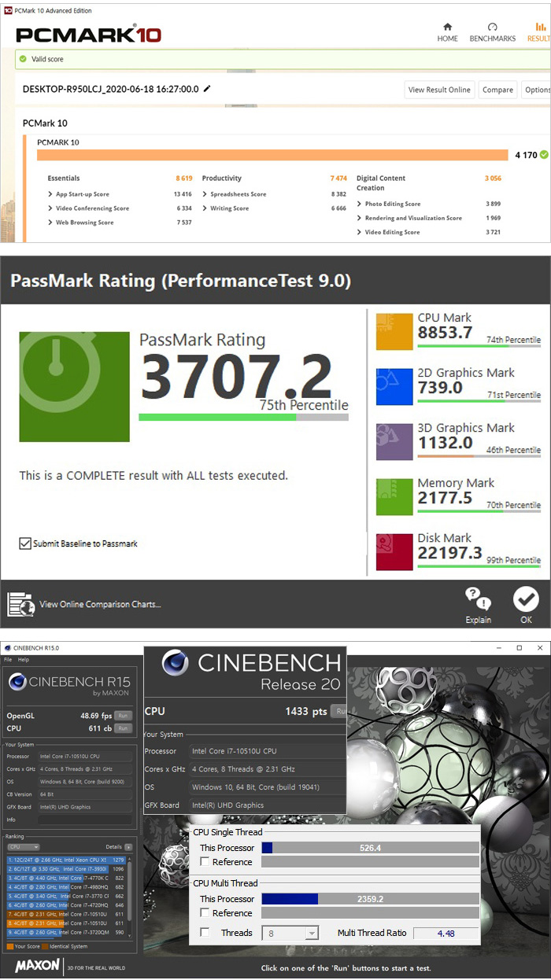Screen dimensions: 551x980
Task: Click the green PassMark stopwatch logo
Action: 74,387
